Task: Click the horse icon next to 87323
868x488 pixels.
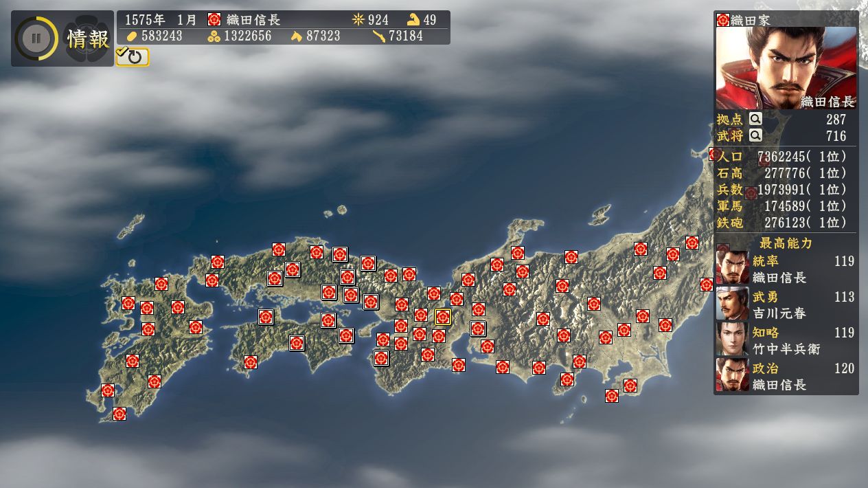Action: coord(297,36)
